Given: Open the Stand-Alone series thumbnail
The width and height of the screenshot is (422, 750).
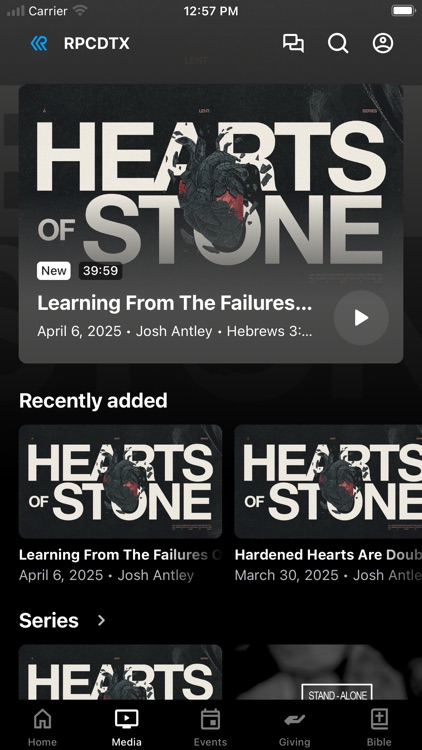Looking at the screenshot, I should (328, 673).
